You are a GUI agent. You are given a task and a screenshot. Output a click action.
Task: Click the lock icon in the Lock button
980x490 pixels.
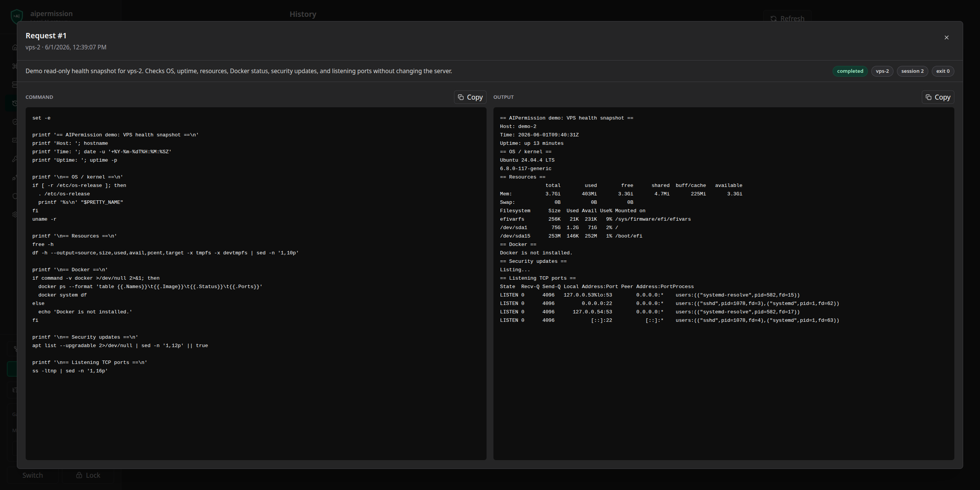(79, 475)
